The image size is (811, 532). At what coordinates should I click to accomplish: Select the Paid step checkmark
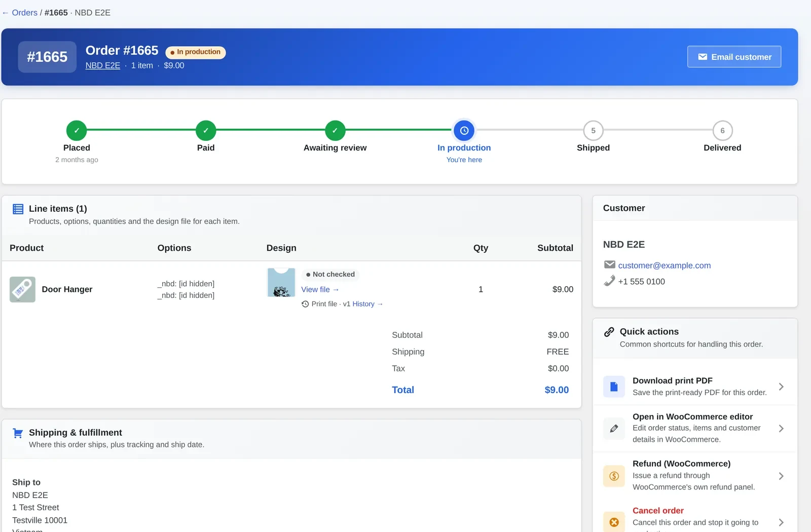click(x=206, y=130)
